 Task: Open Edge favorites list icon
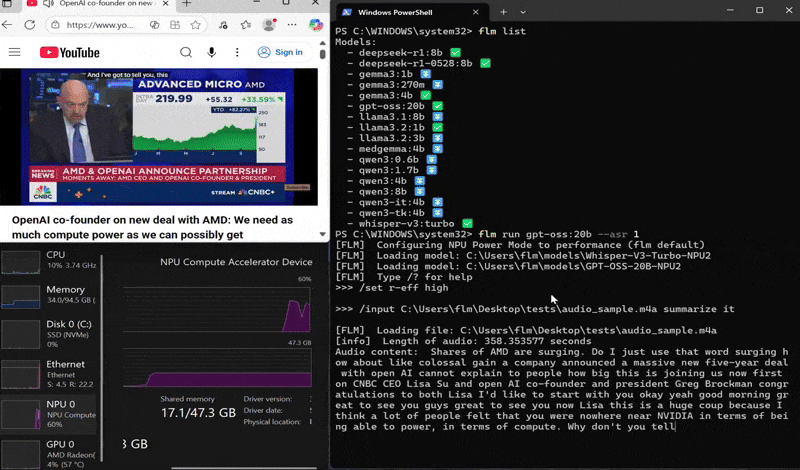[246, 25]
